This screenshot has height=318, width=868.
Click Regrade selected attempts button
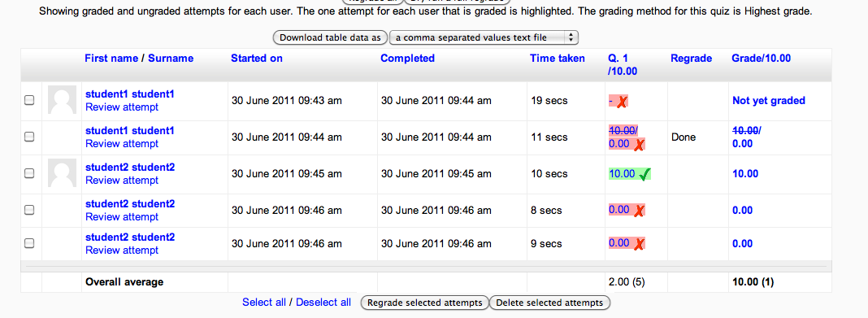tap(424, 303)
